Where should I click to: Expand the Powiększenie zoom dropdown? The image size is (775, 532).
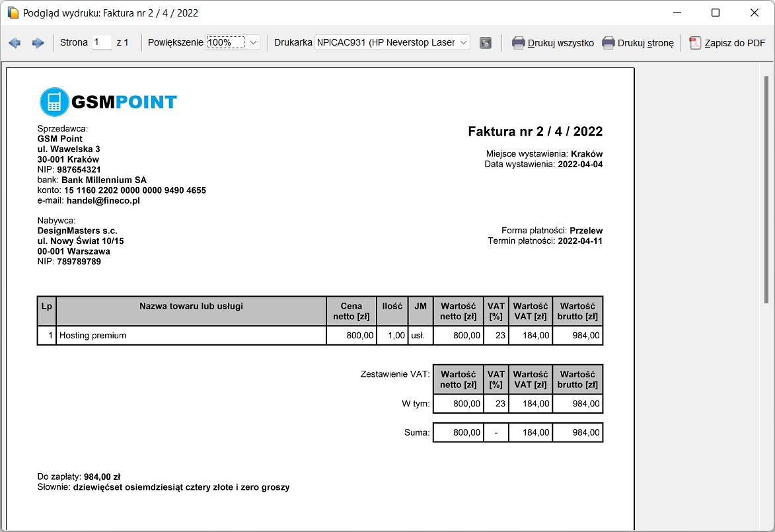click(254, 43)
